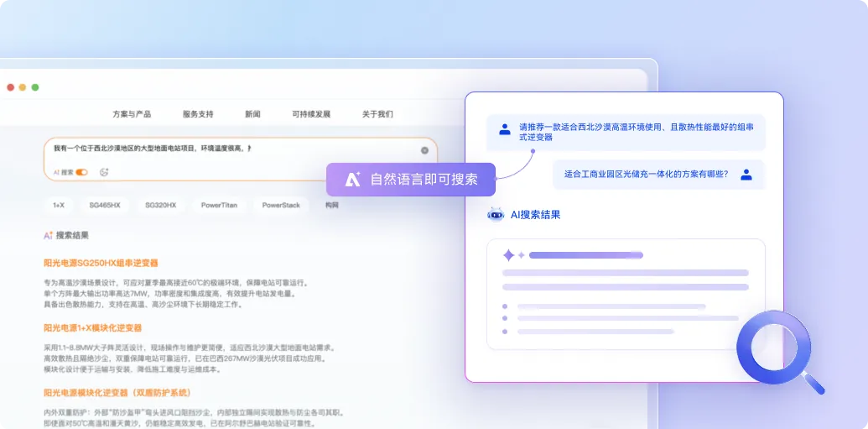The height and width of the screenshot is (429, 868).
Task: Click the user avatar in the 请推荐一款 question bubble
Action: [504, 129]
